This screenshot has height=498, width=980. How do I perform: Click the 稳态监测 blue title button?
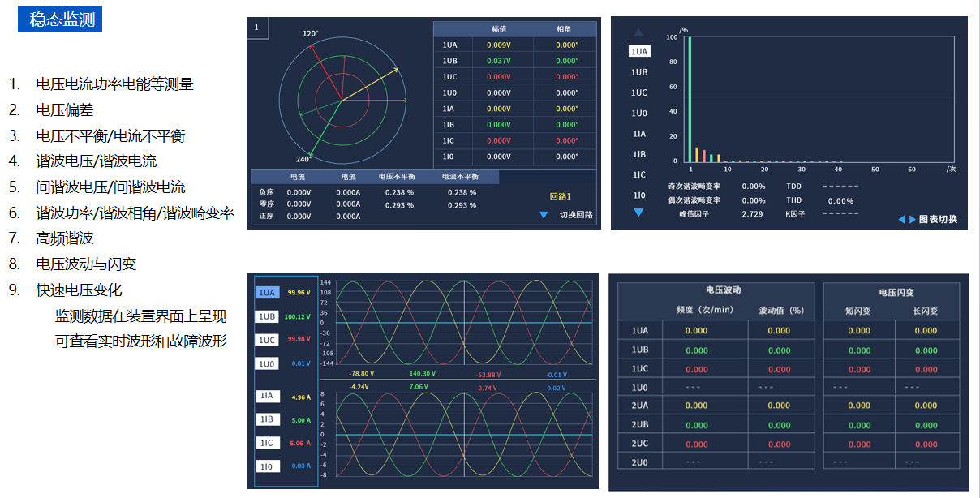[60, 20]
